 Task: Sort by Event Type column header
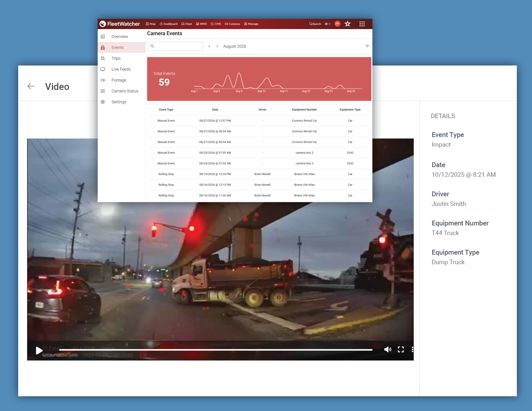[x=166, y=110]
